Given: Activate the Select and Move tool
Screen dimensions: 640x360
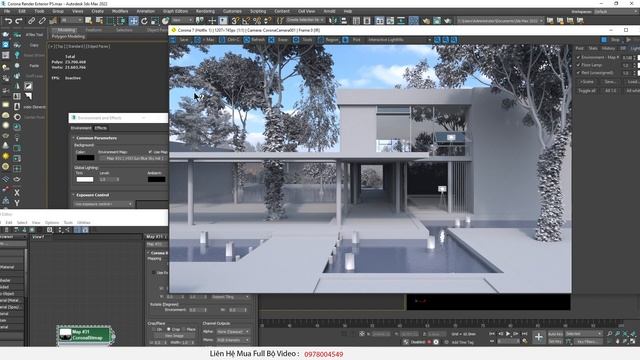Looking at the screenshot, I should [133, 20].
